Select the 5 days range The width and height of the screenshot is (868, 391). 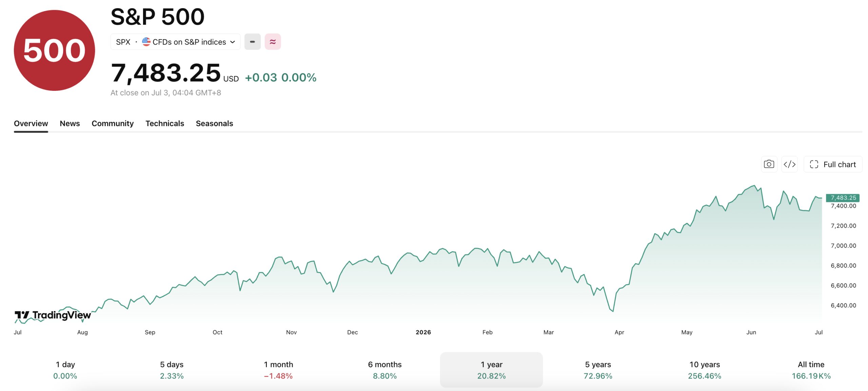(172, 370)
